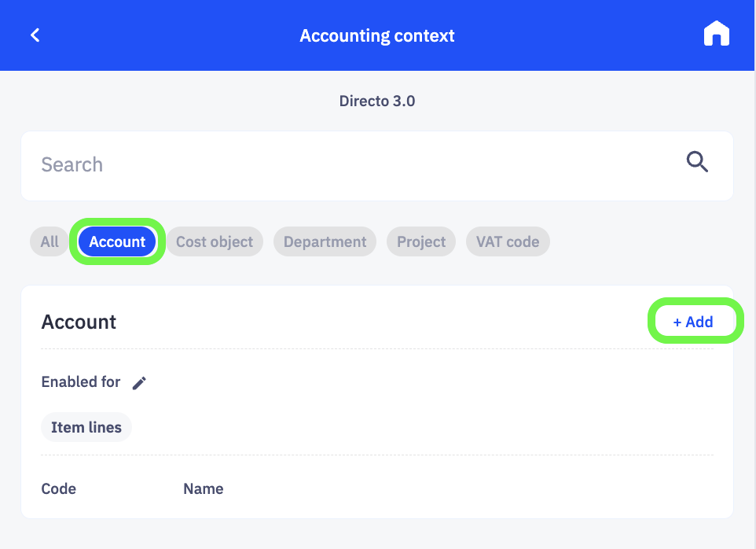
Task: Click the Enabled for label
Action: (x=81, y=381)
